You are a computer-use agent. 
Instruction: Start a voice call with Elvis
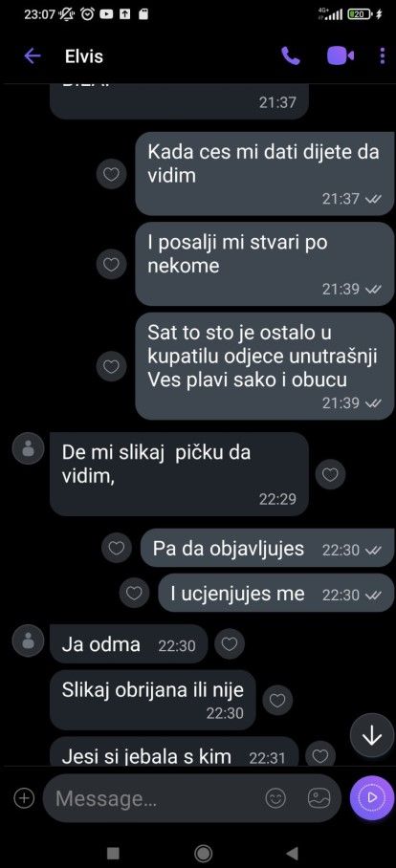(291, 55)
